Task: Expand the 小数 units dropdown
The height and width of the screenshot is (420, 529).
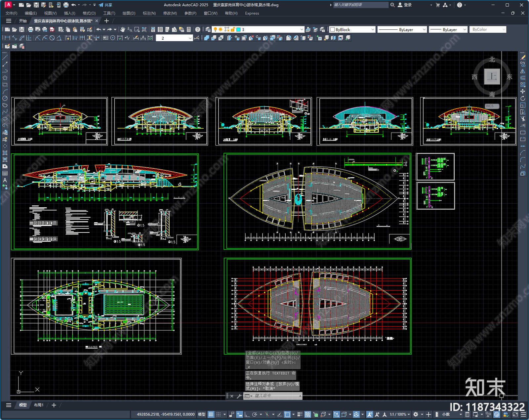Action: 452,414
